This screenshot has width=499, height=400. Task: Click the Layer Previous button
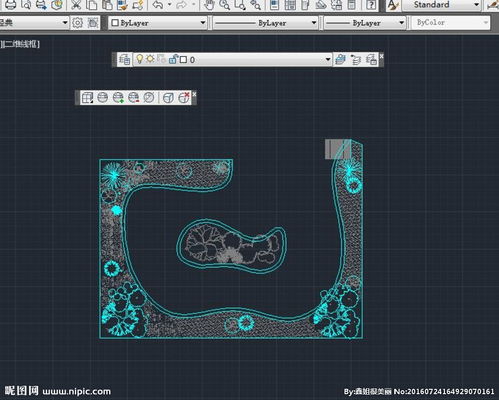click(x=356, y=60)
